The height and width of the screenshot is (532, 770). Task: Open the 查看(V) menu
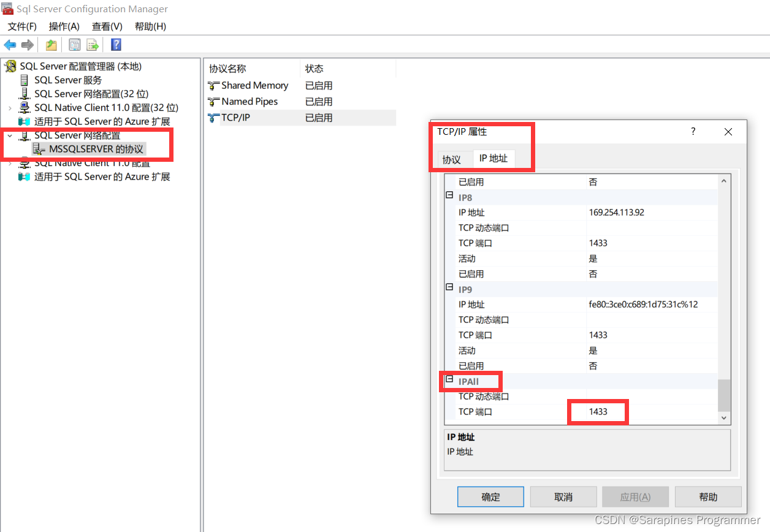click(107, 26)
